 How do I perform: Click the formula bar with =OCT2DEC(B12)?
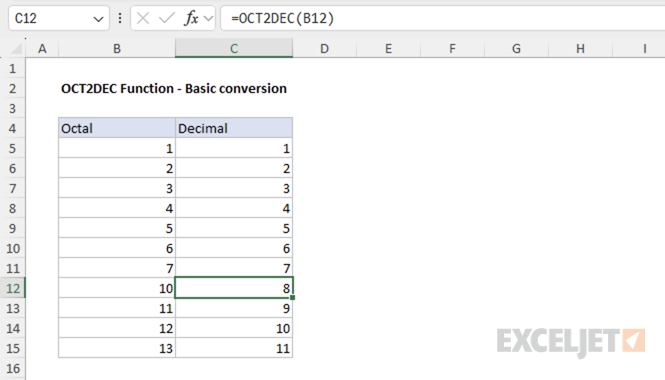point(443,18)
